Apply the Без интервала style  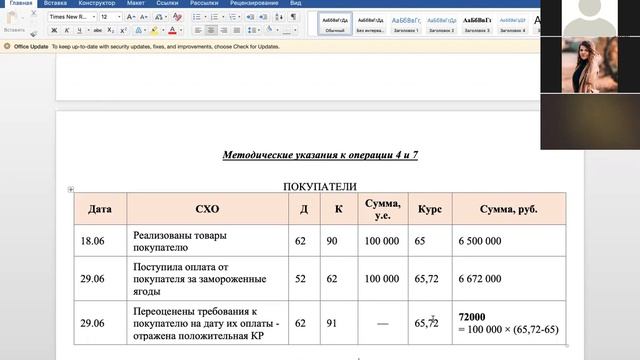point(371,24)
